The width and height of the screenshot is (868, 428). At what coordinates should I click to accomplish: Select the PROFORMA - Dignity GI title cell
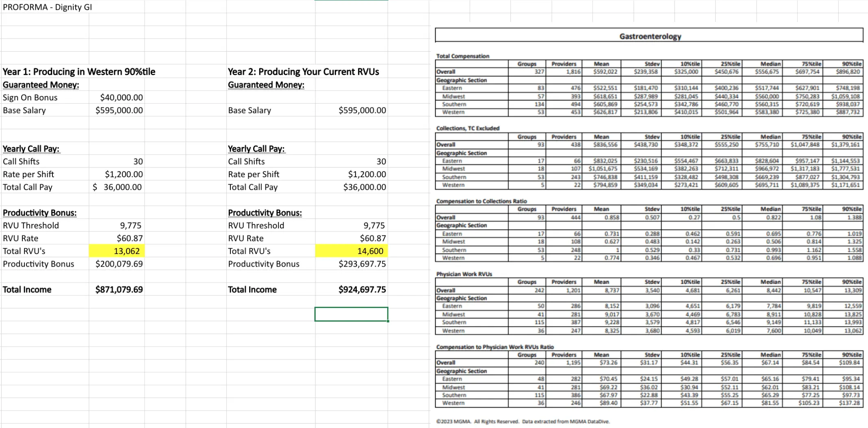click(47, 7)
